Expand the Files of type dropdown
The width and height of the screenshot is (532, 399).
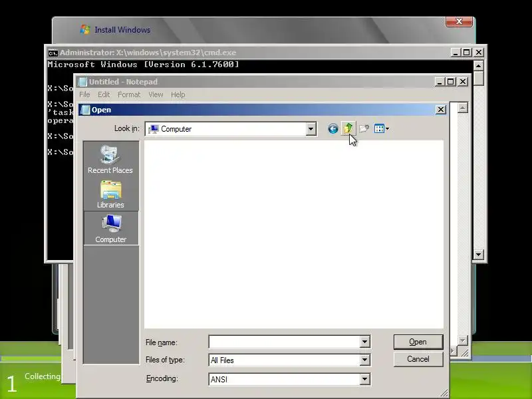pyautogui.click(x=364, y=360)
